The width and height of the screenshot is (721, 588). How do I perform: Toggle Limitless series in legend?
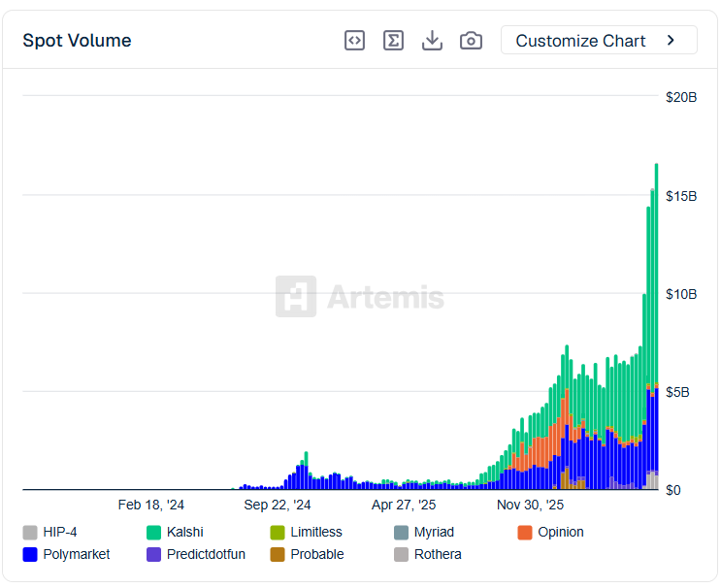307,532
